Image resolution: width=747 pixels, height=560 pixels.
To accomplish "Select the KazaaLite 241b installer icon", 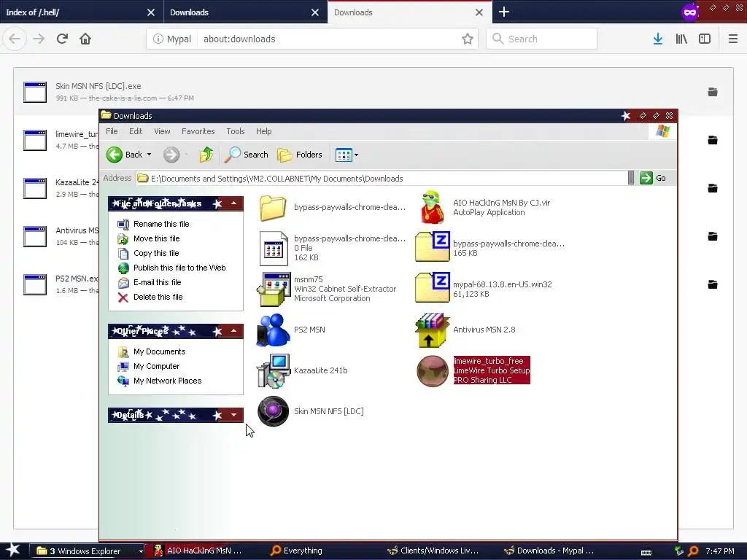I will tap(274, 370).
